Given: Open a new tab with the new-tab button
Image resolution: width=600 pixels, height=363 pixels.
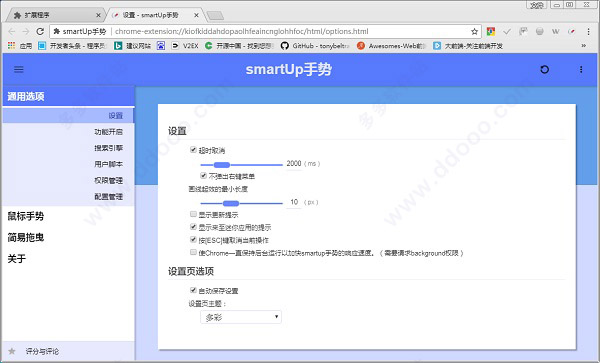Looking at the screenshot, I should pyautogui.click(x=215, y=16).
